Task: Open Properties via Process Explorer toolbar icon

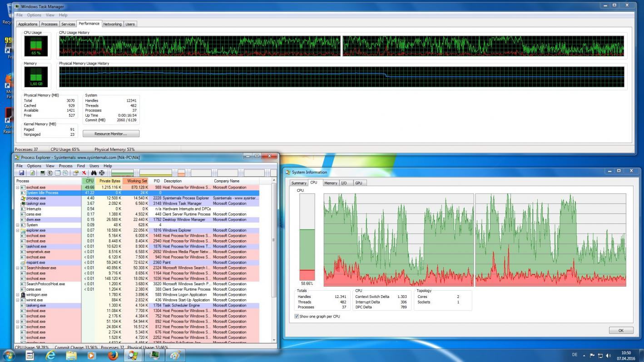Action: [76, 173]
